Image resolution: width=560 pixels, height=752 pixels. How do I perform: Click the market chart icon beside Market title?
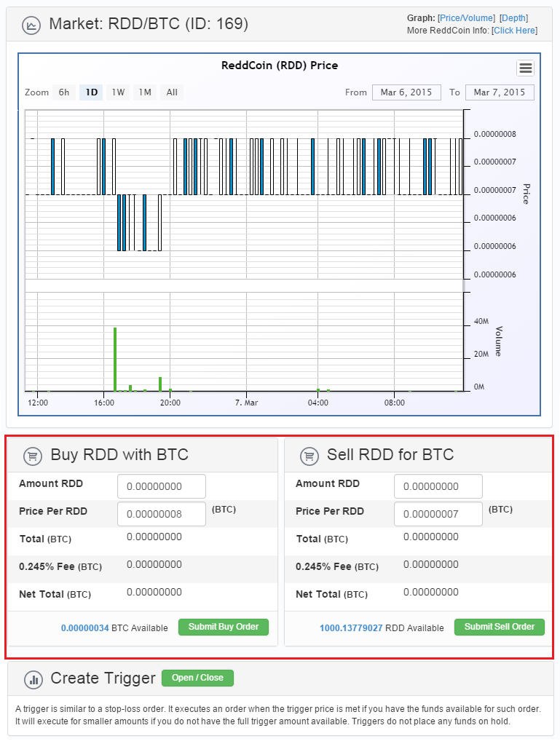31,25
